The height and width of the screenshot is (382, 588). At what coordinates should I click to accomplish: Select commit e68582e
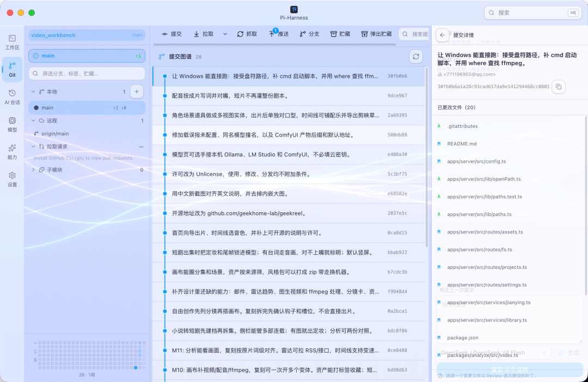(289, 193)
